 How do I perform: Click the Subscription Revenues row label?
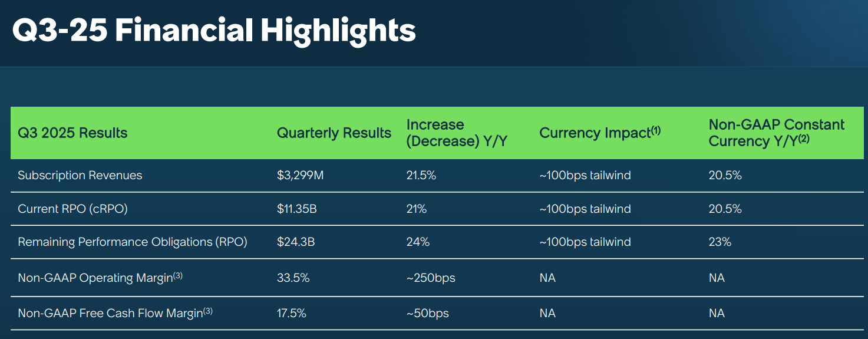[x=80, y=175]
